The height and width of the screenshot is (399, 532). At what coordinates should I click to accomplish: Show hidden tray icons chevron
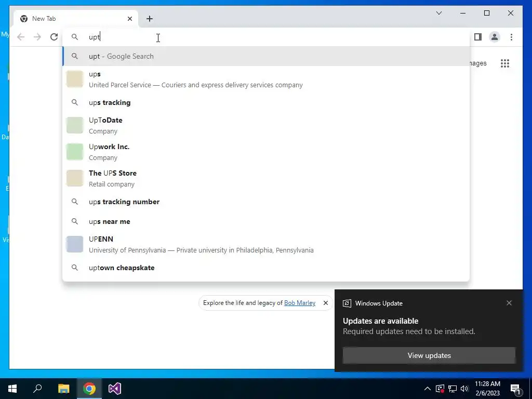coord(428,389)
